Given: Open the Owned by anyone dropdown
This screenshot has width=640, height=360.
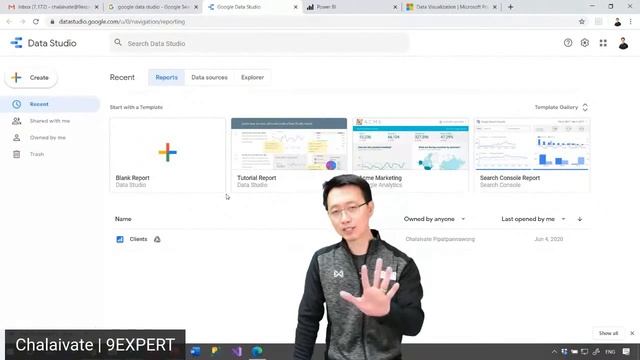Looking at the screenshot, I should [x=434, y=219].
